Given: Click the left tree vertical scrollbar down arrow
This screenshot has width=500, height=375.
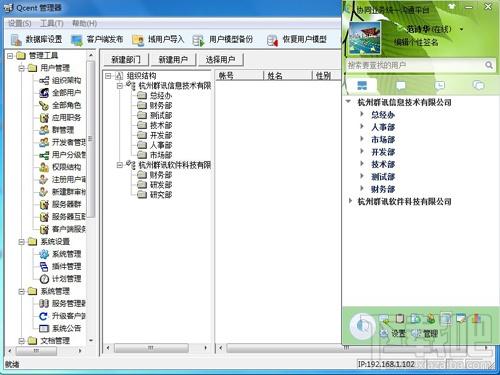Looking at the screenshot, I should (91, 341).
